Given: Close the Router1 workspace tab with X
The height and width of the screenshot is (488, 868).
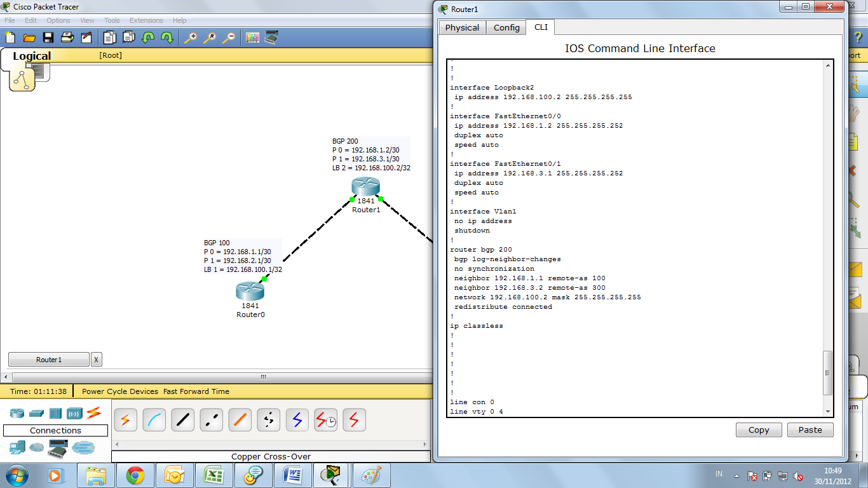Looking at the screenshot, I should pos(97,360).
